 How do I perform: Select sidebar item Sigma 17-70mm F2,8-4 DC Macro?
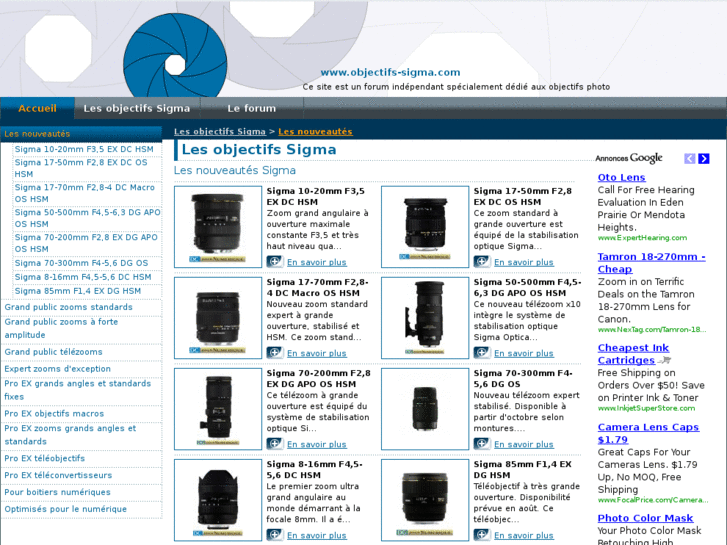click(x=85, y=193)
